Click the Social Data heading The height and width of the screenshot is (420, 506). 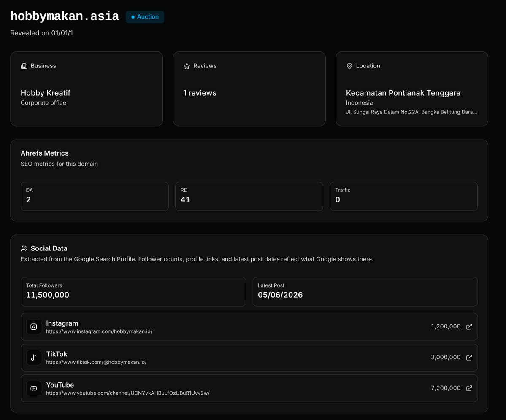[49, 248]
